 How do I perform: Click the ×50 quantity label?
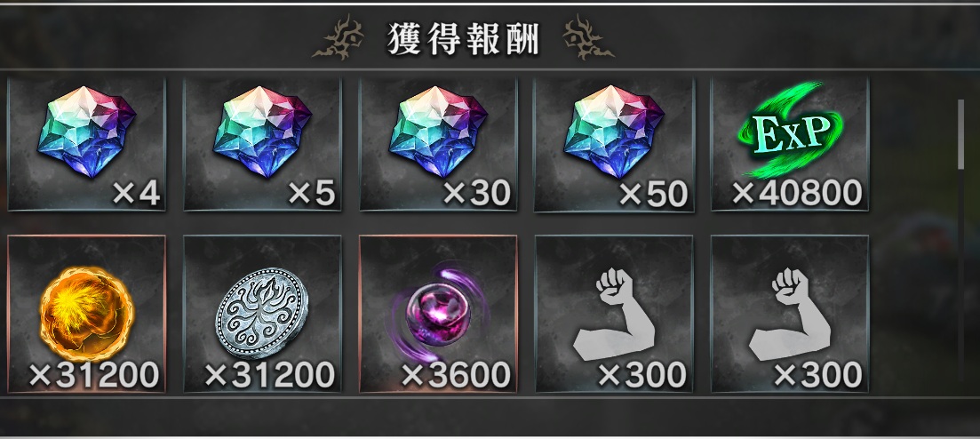click(652, 195)
